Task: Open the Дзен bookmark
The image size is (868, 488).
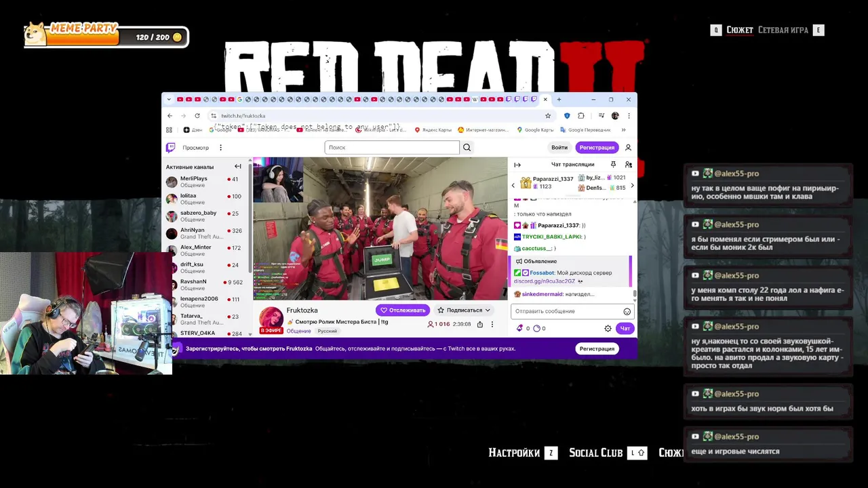Action: click(x=193, y=130)
